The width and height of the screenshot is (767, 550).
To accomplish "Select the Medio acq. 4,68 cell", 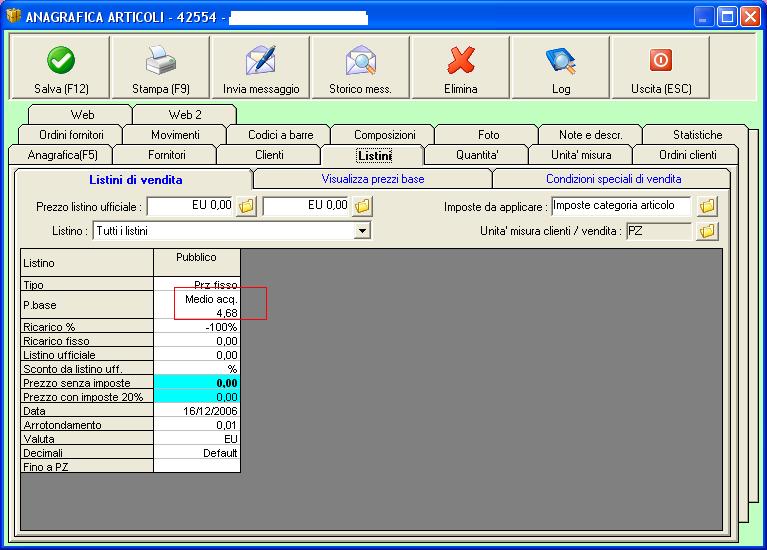I will (197, 305).
